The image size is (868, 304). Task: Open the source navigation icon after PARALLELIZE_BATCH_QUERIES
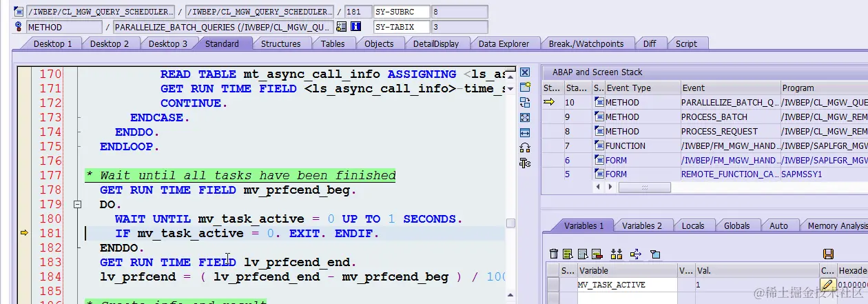342,27
